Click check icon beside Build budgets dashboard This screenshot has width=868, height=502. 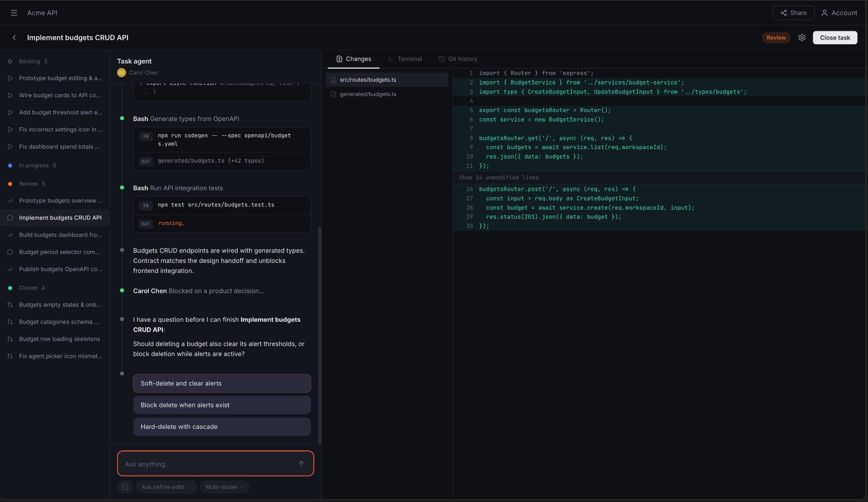10,235
